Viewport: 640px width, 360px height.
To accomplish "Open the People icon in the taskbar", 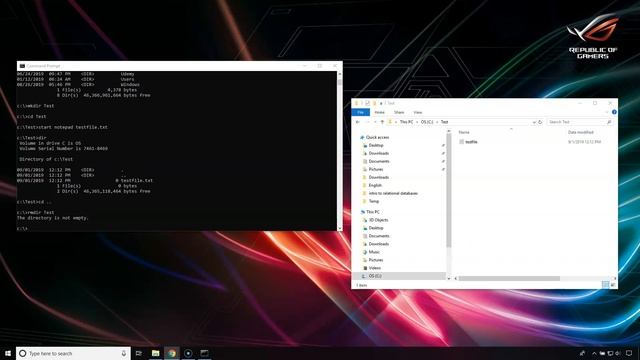I will click(x=582, y=353).
